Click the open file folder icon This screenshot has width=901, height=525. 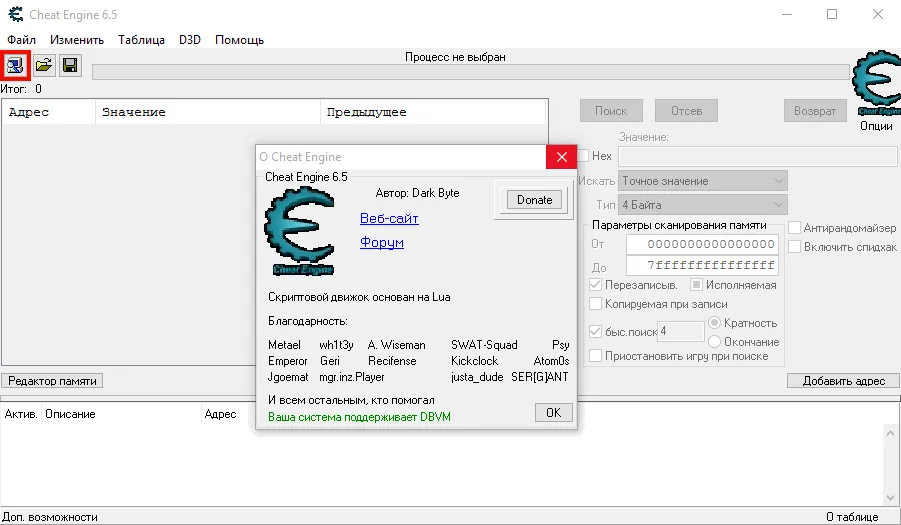[x=44, y=66]
